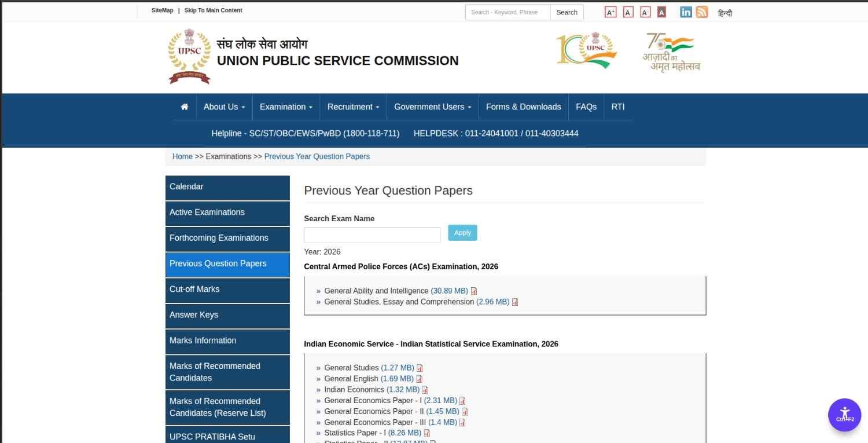Image resolution: width=868 pixels, height=443 pixels.
Task: Click the Azadi Ka Amrit Mahotsav logo
Action: [x=671, y=52]
